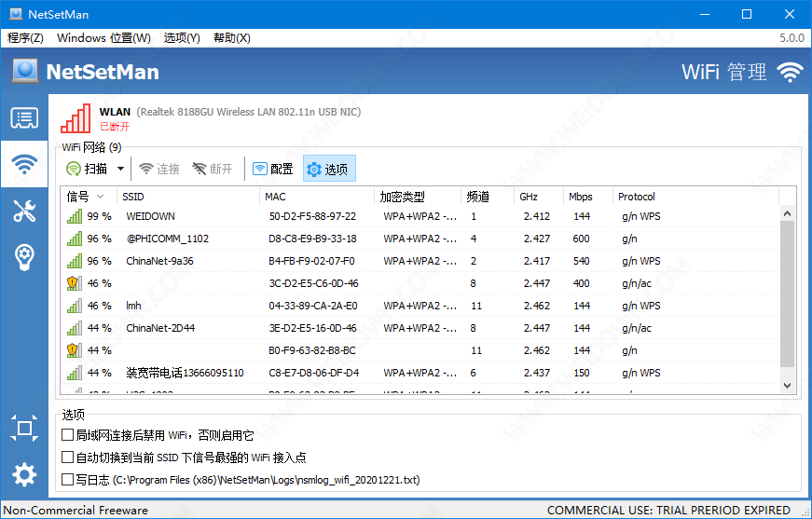Click the 540 Mbps value
The image size is (812, 519).
581,261
